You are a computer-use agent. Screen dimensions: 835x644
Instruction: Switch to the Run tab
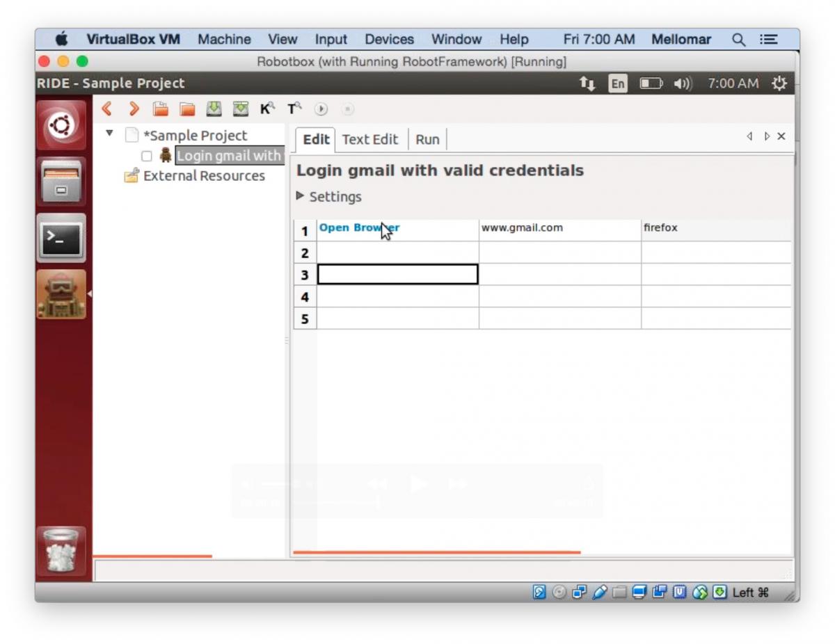427,139
